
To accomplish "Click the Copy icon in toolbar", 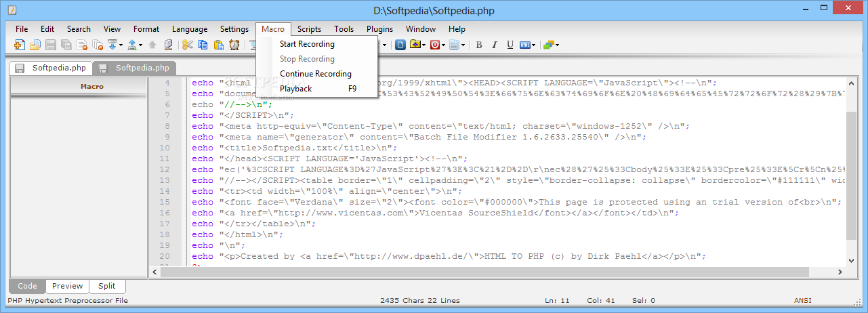I will [x=203, y=45].
